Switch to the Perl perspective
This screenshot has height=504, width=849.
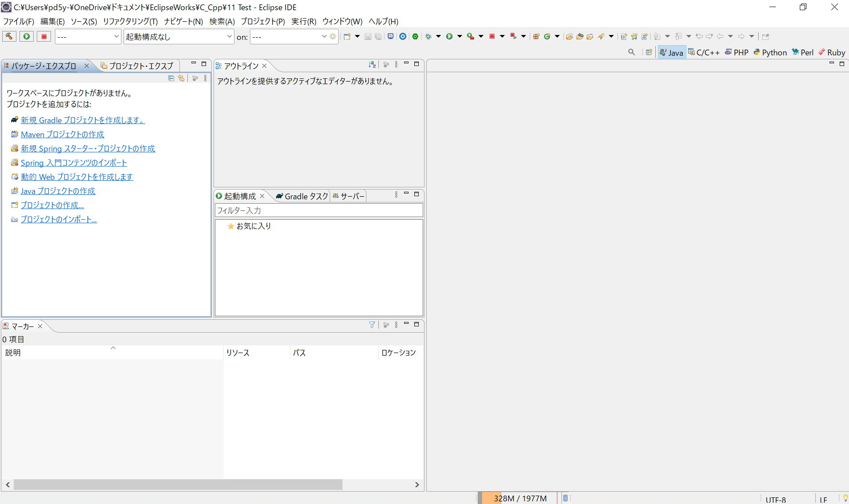803,52
